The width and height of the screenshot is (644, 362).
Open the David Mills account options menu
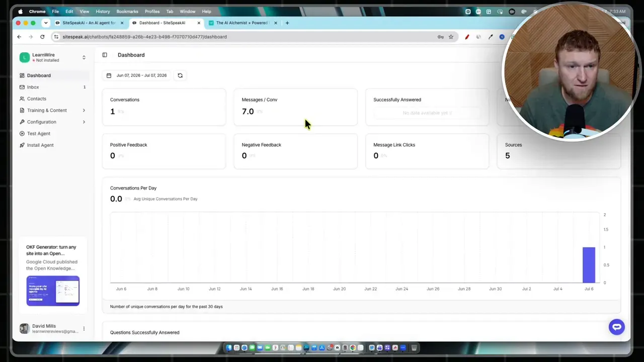pyautogui.click(x=84, y=329)
